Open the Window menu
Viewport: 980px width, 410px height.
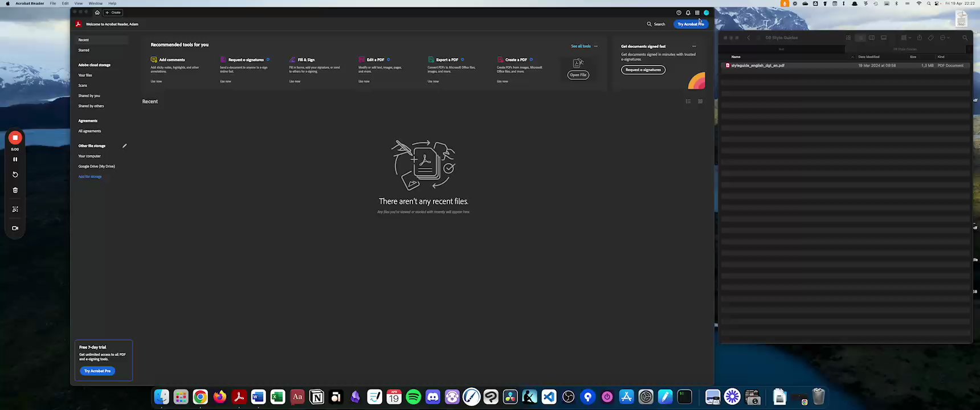[x=96, y=3]
